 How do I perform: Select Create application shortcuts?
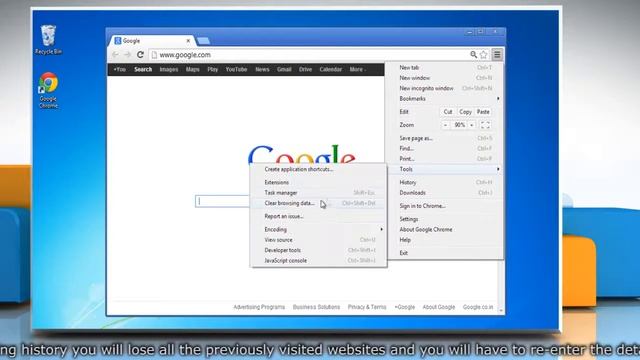click(319, 169)
